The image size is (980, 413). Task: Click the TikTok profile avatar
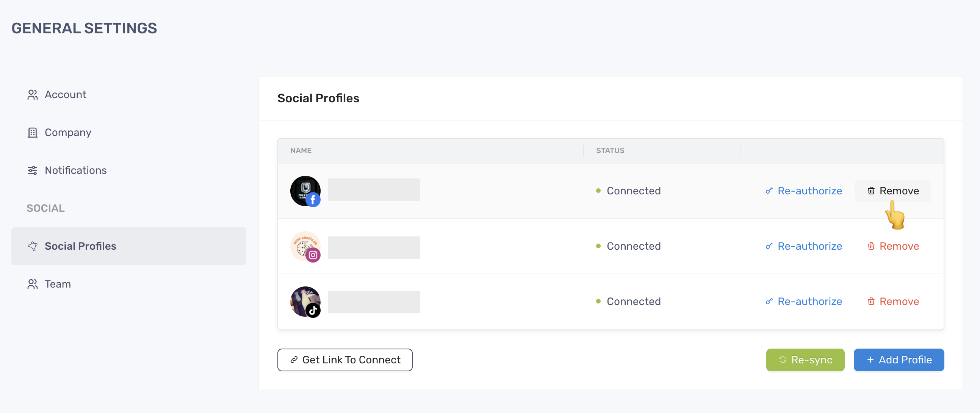(305, 302)
